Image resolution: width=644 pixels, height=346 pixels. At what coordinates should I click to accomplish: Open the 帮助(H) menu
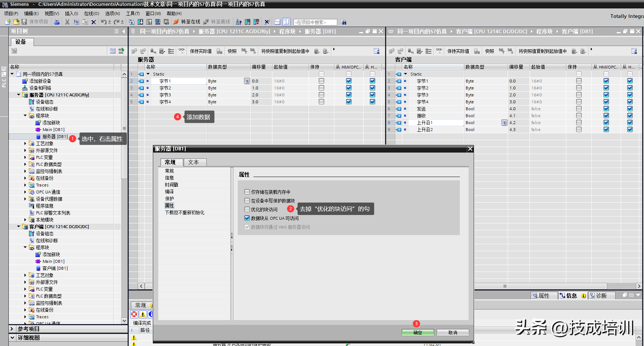pos(174,14)
